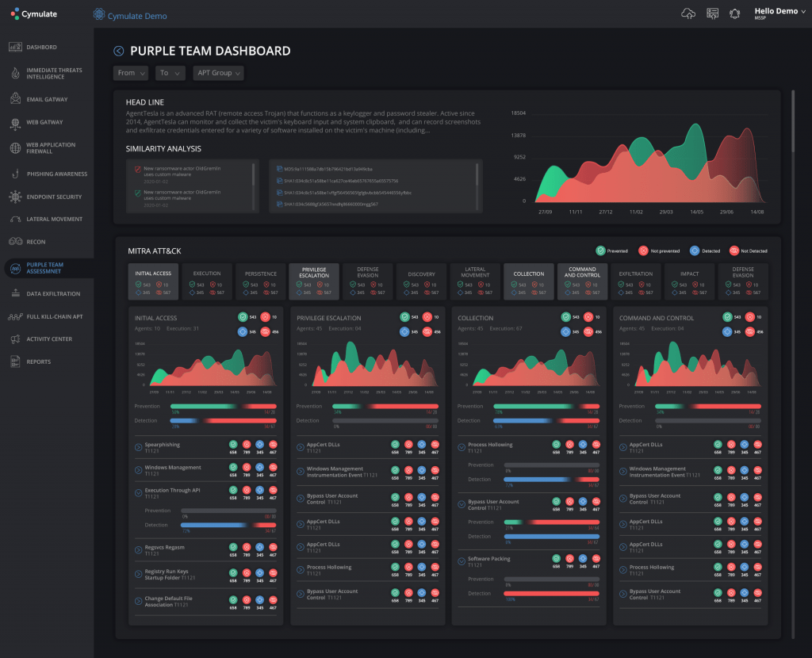Select the Privilege Escalation tactic tab

314,281
